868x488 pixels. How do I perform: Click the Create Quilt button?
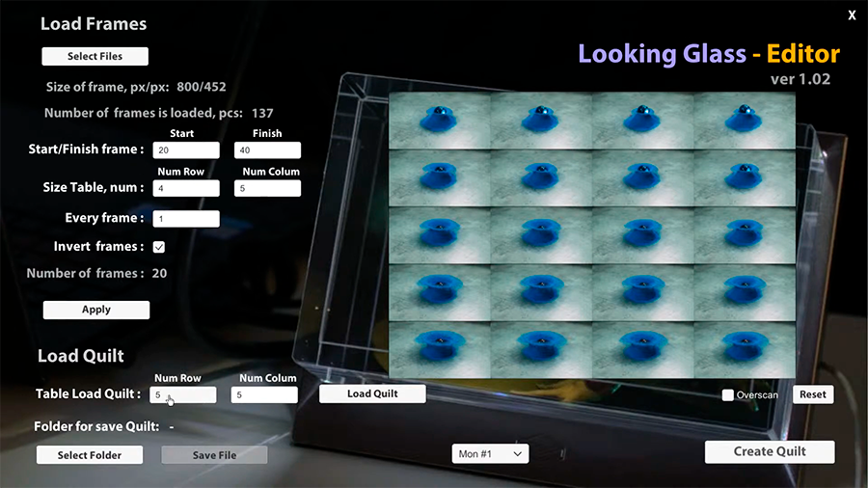pos(769,451)
